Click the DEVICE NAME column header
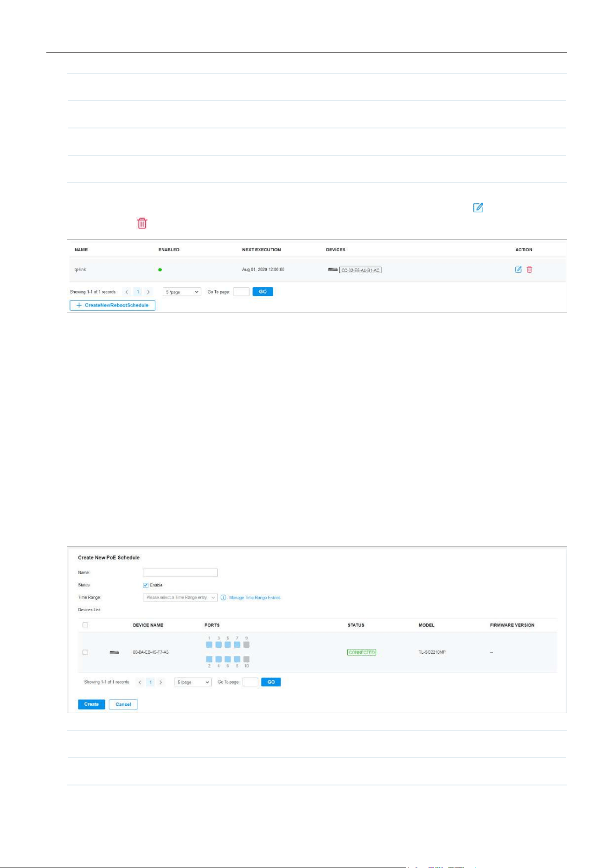Viewport: 614px width, 868px height. (148, 625)
